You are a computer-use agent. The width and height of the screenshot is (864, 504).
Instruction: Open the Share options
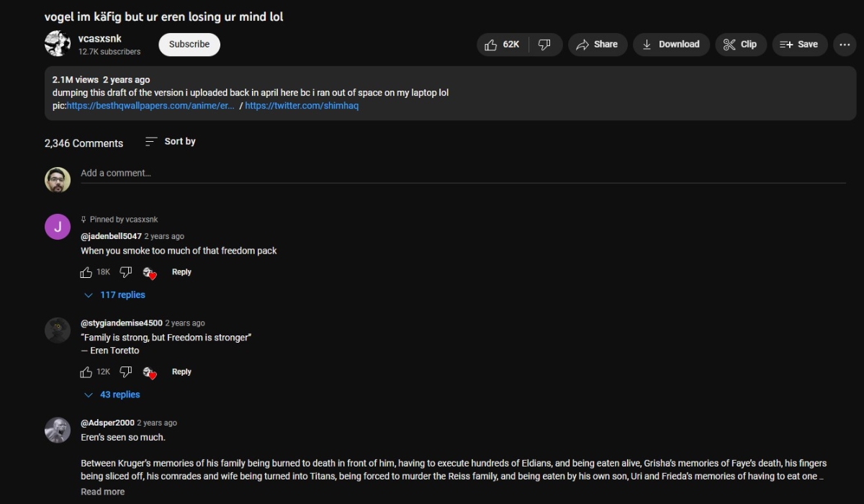coord(598,44)
